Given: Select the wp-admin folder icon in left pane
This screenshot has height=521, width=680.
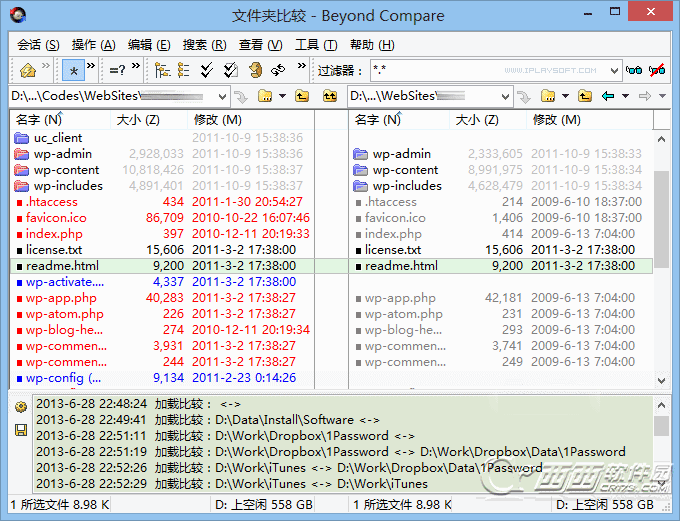Looking at the screenshot, I should point(21,154).
